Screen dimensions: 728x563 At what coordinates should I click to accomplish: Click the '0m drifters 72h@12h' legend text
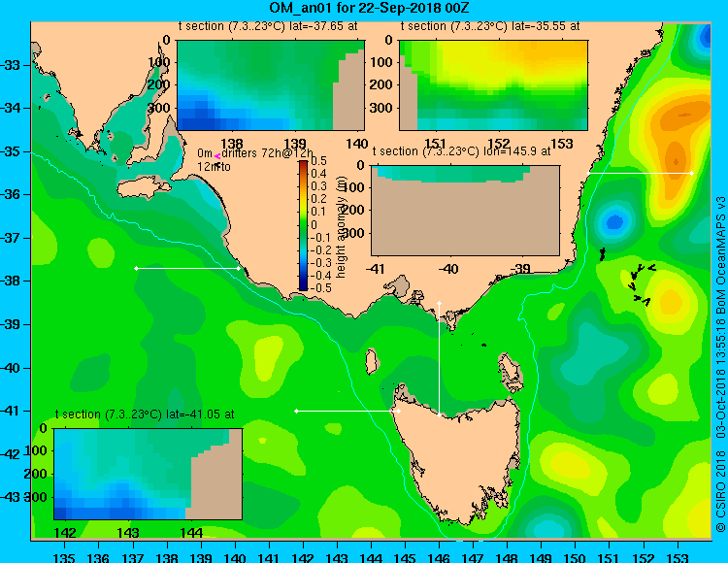(255, 153)
